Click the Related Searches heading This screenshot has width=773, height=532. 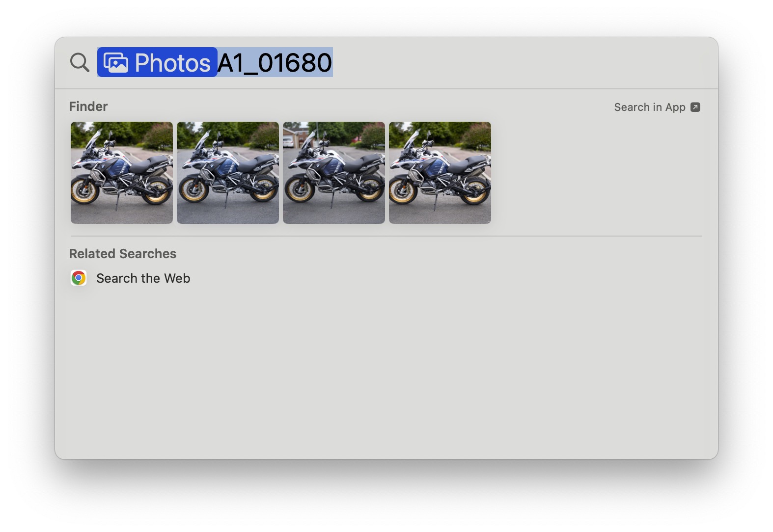click(122, 254)
